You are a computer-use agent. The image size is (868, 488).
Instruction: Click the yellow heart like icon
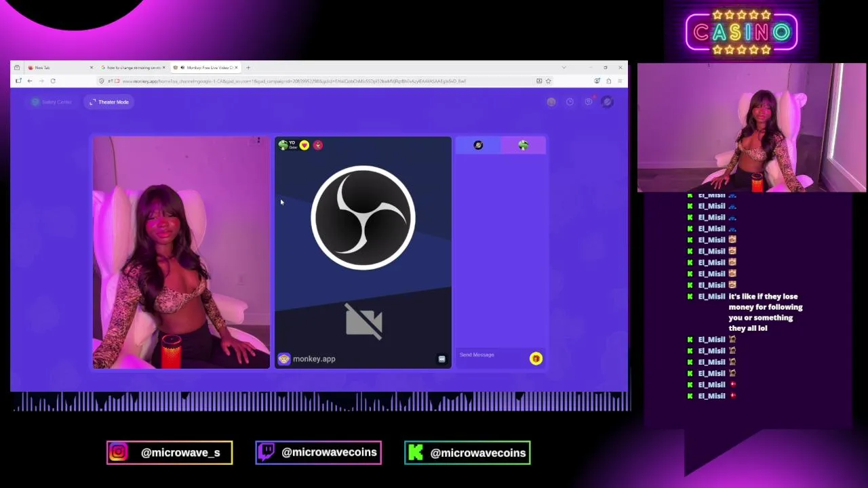304,145
